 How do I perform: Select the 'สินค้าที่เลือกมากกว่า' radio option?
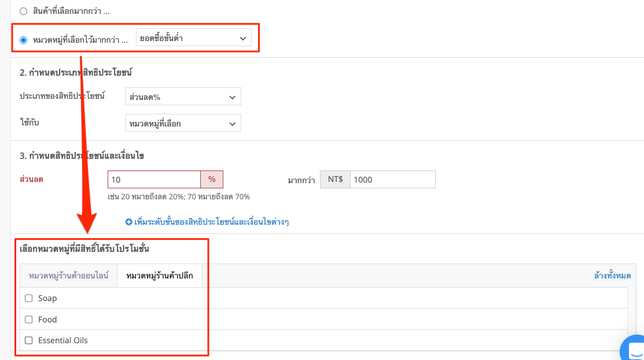(23, 11)
